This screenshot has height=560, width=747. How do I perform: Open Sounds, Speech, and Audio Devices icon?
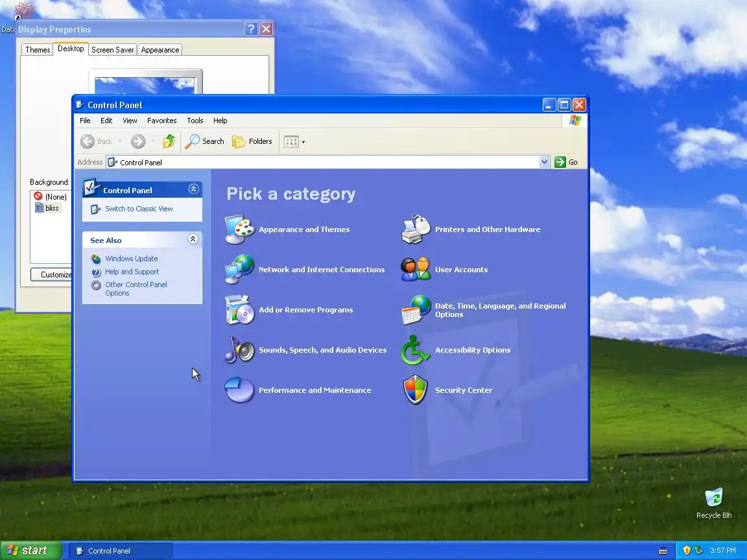pos(240,349)
